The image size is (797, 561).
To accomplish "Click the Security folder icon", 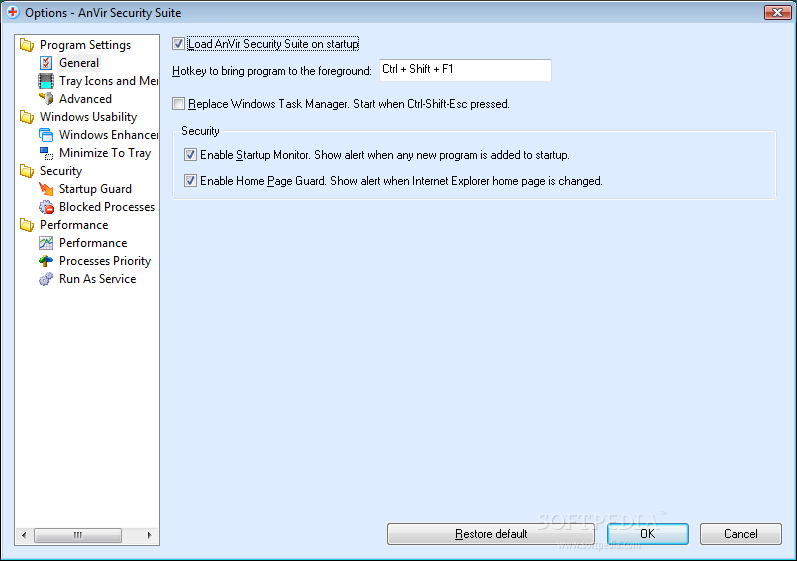I will pyautogui.click(x=26, y=171).
